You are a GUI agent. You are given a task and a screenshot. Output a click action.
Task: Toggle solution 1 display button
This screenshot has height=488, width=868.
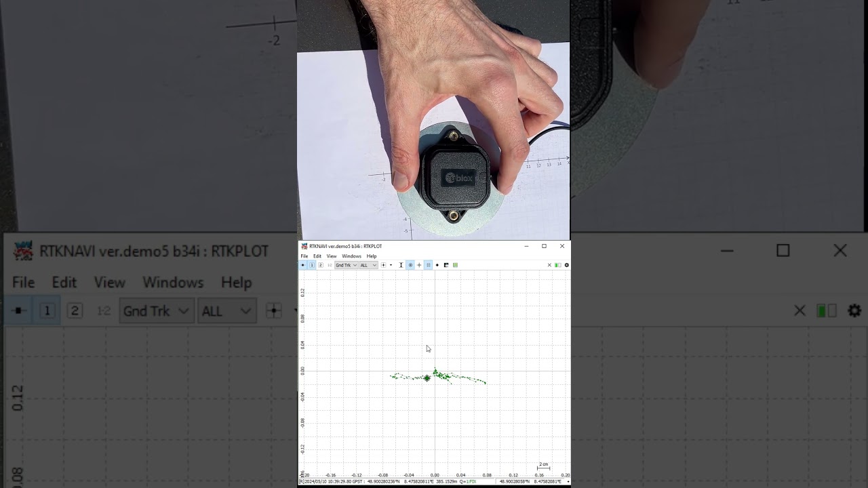point(312,265)
